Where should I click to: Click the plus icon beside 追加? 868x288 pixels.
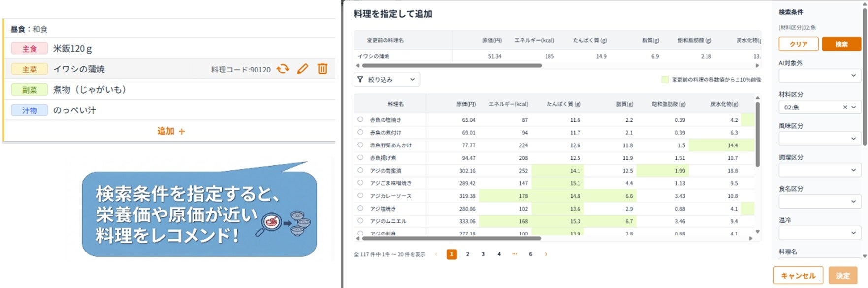tap(182, 131)
